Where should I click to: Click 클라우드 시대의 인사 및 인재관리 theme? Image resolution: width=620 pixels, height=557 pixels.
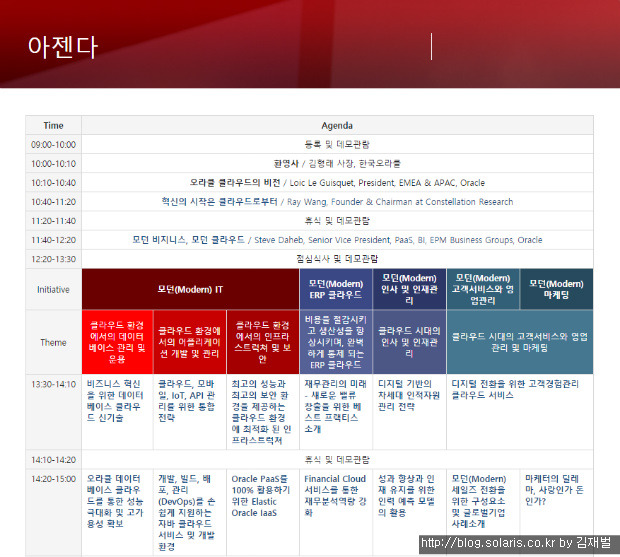(x=409, y=342)
